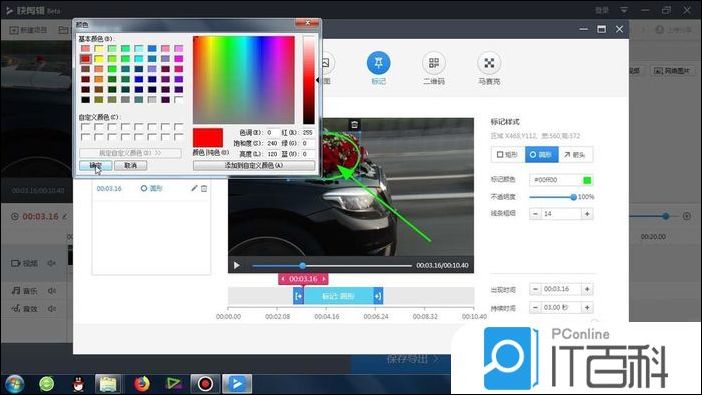Click inside the color spectrum field
Image resolution: width=702 pixels, height=395 pixels.
click(244, 80)
